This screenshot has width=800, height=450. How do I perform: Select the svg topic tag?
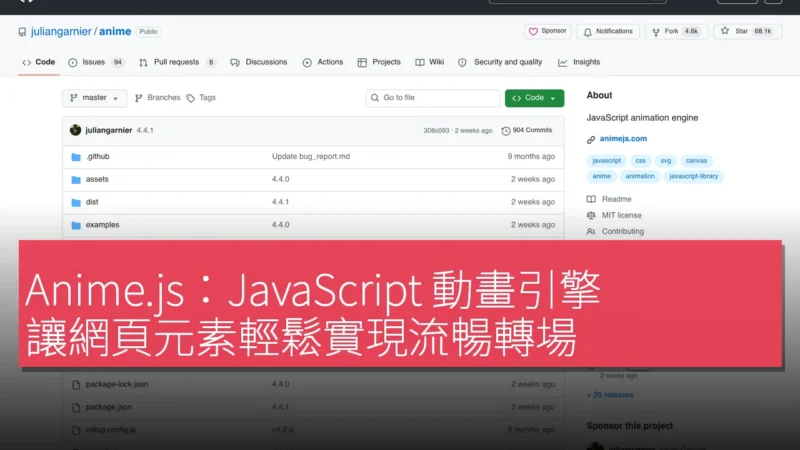point(666,161)
